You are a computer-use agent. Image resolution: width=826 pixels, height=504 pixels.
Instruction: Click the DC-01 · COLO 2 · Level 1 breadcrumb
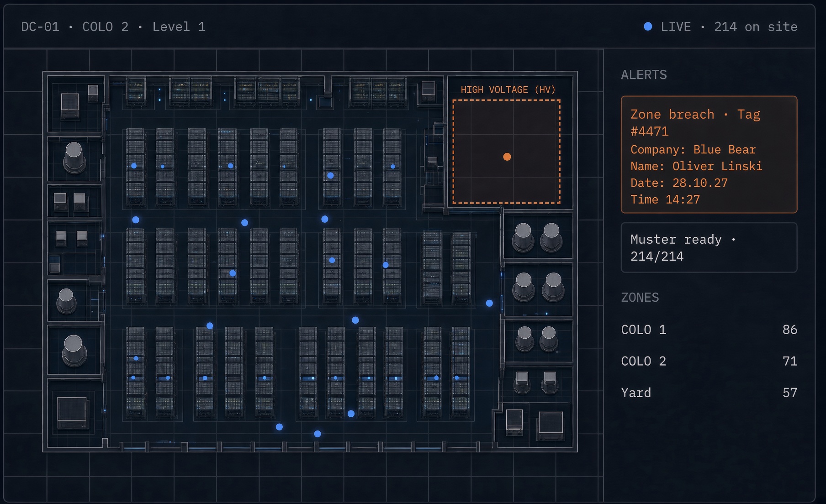[x=113, y=26]
